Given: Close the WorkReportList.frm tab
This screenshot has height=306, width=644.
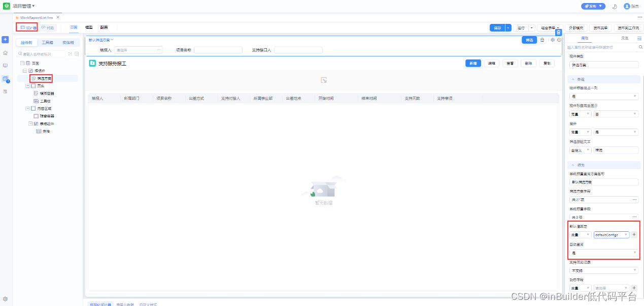Looking at the screenshot, I should (58, 18).
